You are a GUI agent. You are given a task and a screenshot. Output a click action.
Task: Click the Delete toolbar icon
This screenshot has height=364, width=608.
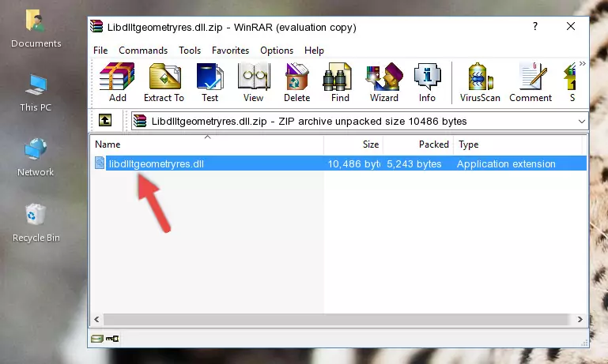pos(297,82)
